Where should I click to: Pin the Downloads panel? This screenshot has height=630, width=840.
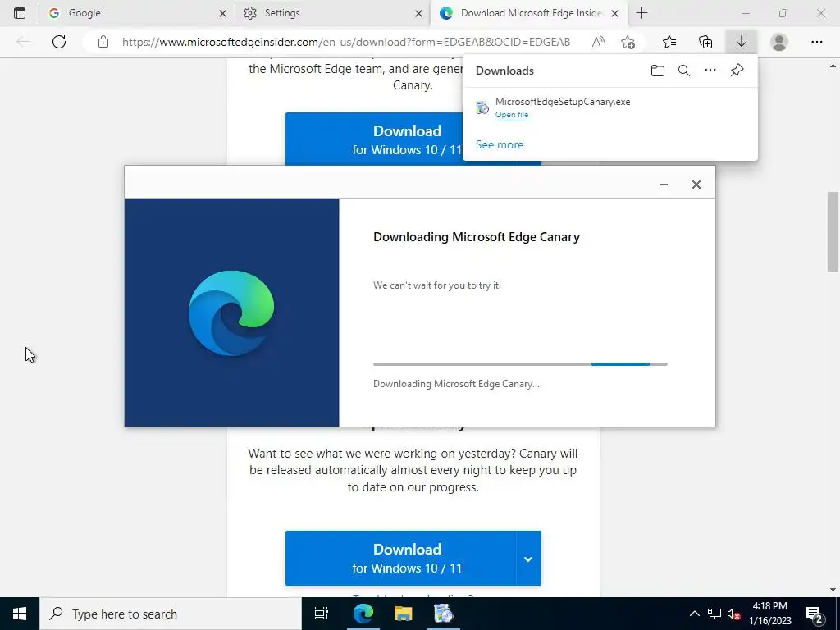coord(737,71)
